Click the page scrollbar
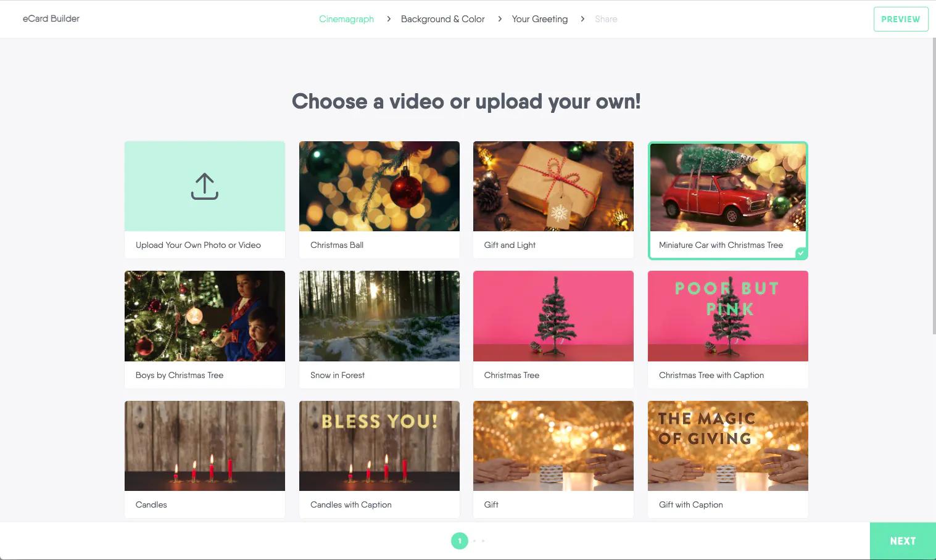936x560 pixels. click(934, 185)
